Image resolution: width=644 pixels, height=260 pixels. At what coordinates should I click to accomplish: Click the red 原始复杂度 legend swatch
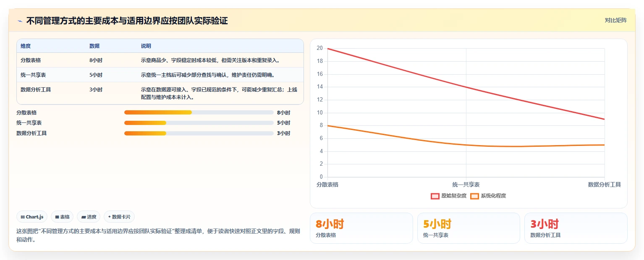(x=435, y=196)
